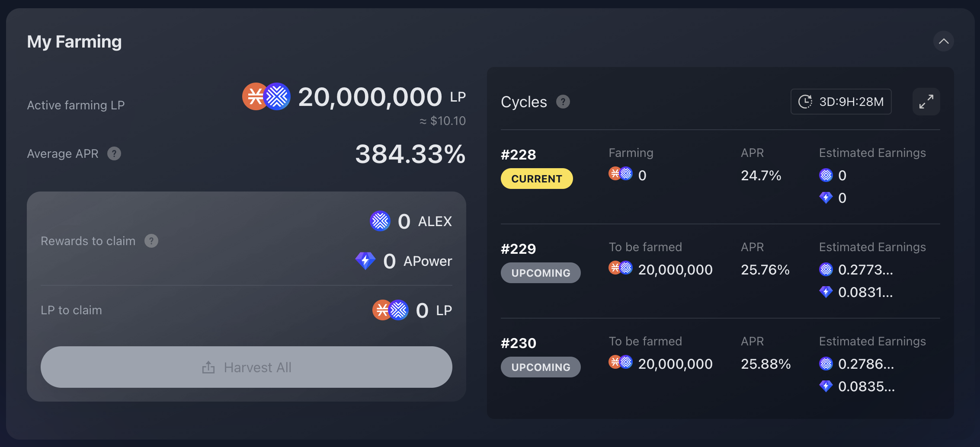This screenshot has height=447, width=980.
Task: Click UPCOMING badge for cycle #229
Action: click(541, 273)
